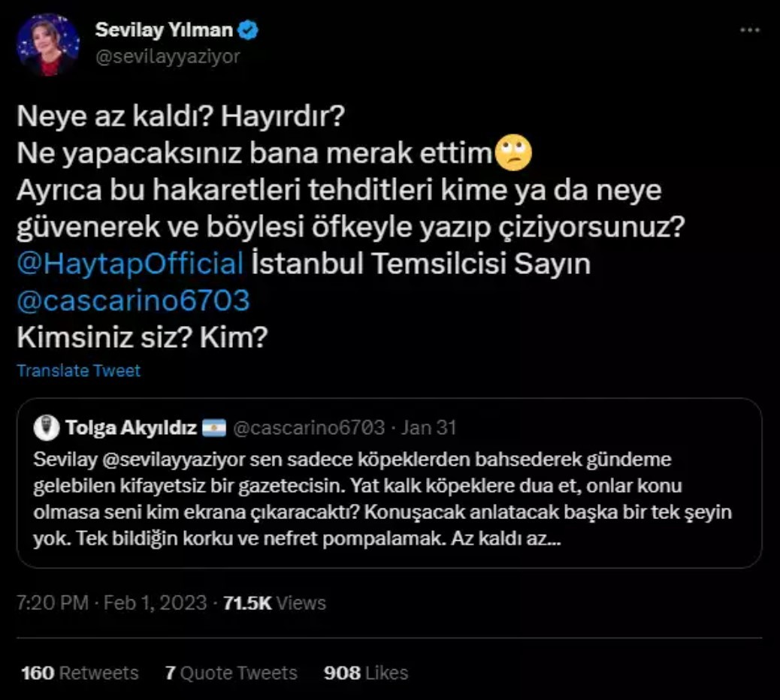Screen dimensions: 780x700
Task: Open the tweet's three-dot more options menu
Action: pyautogui.click(x=750, y=30)
